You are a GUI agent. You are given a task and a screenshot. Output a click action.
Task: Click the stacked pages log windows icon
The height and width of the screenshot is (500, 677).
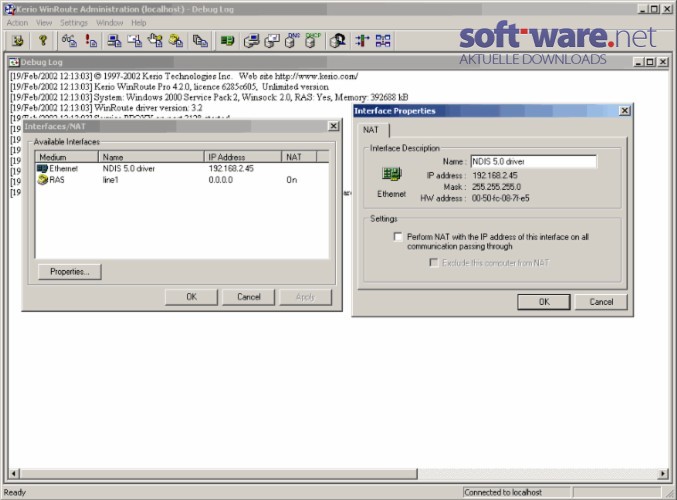(200, 41)
